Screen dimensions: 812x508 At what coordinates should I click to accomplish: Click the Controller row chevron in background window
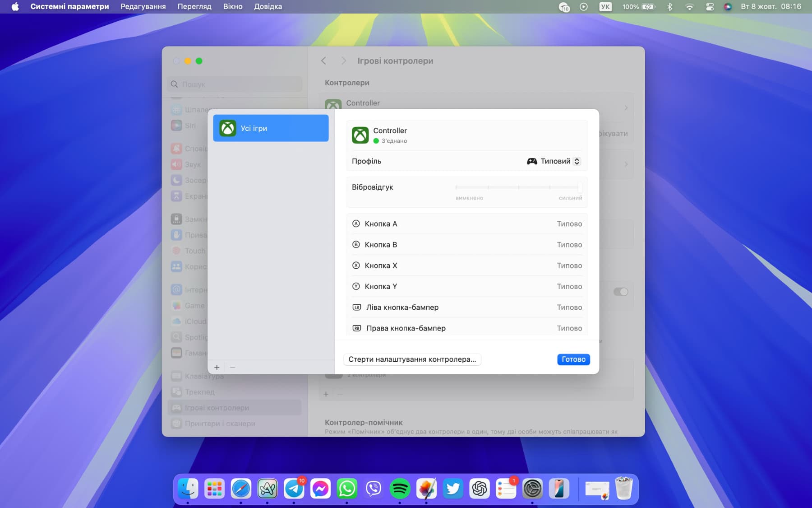626,107
